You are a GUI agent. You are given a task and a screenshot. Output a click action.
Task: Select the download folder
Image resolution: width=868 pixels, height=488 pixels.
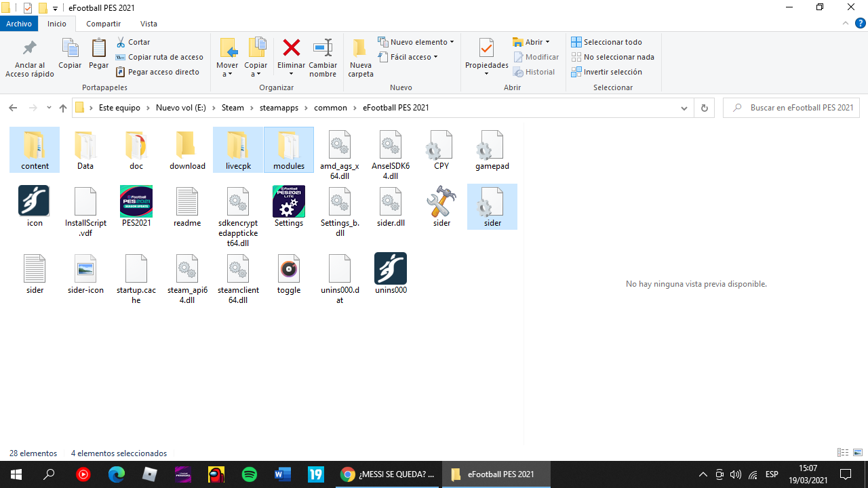tap(187, 150)
